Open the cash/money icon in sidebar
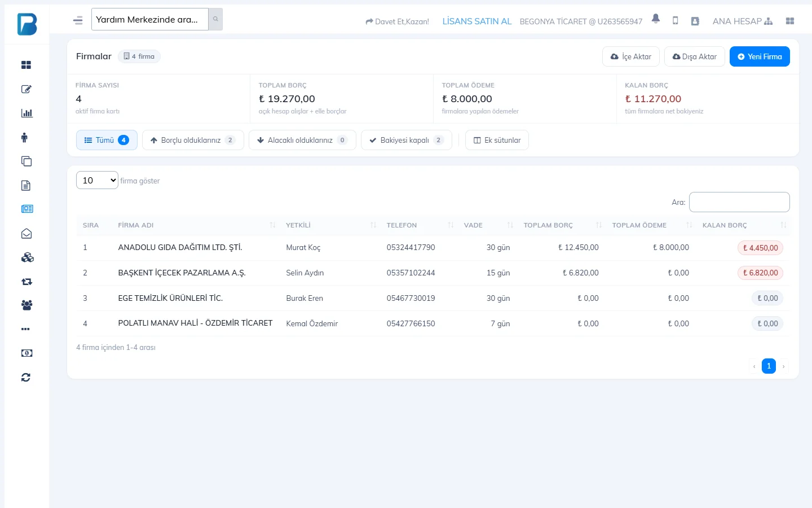Screen dimensions: 812x508 point(27,353)
